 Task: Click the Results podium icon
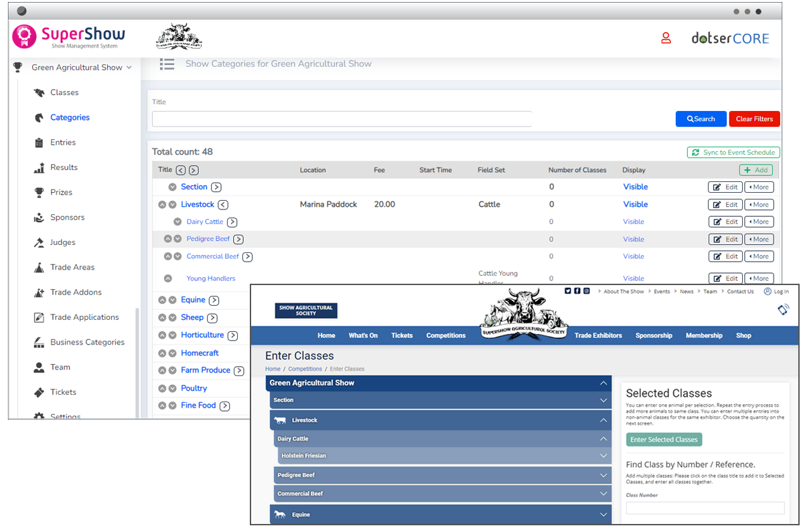(39, 167)
